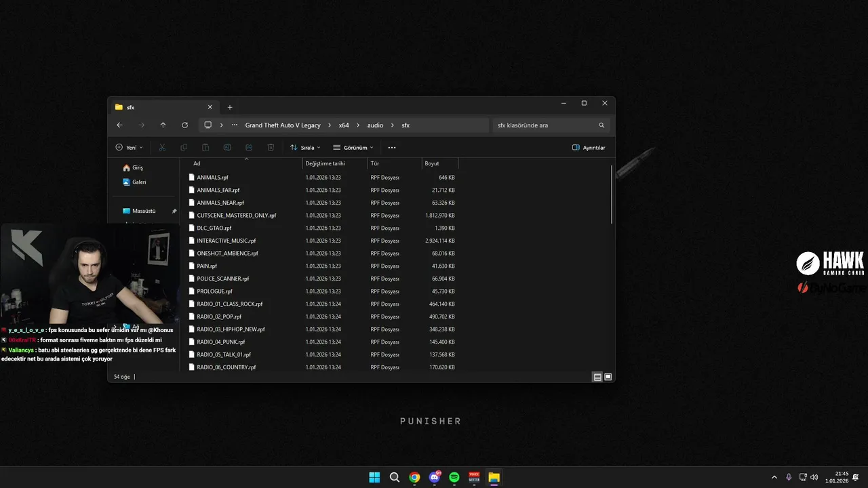Open the breadcrumb ellipsis for hidden path

(235, 125)
